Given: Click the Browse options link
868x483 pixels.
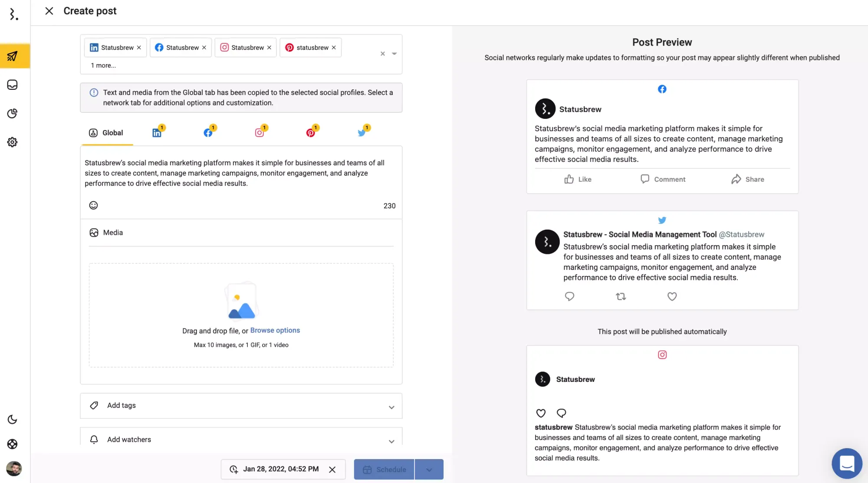Looking at the screenshot, I should [275, 330].
